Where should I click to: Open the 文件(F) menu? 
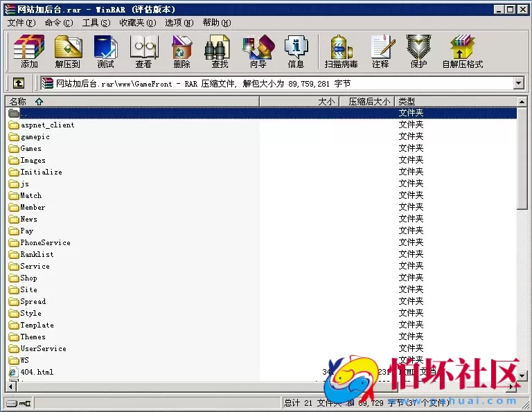point(21,23)
